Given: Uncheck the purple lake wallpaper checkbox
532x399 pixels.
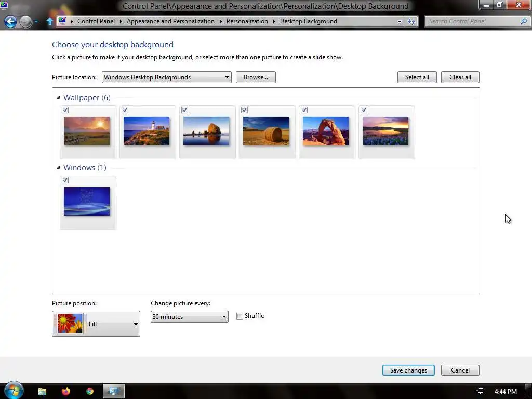Looking at the screenshot, I should 364,110.
